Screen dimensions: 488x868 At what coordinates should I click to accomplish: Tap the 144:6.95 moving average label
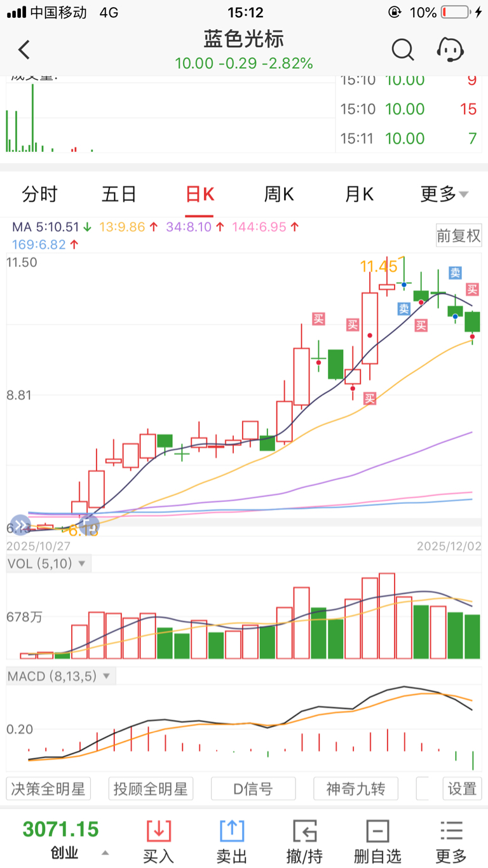[x=266, y=227]
